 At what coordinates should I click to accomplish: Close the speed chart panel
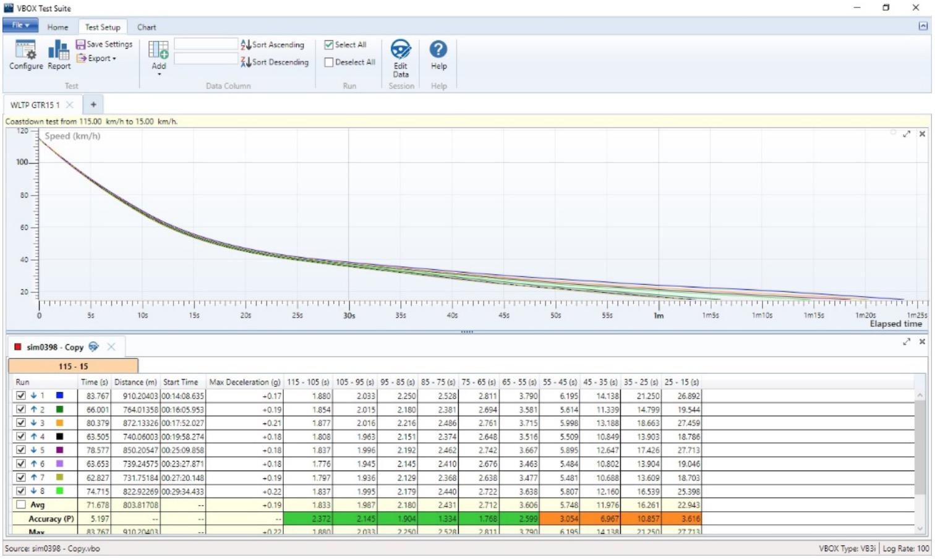(x=922, y=134)
